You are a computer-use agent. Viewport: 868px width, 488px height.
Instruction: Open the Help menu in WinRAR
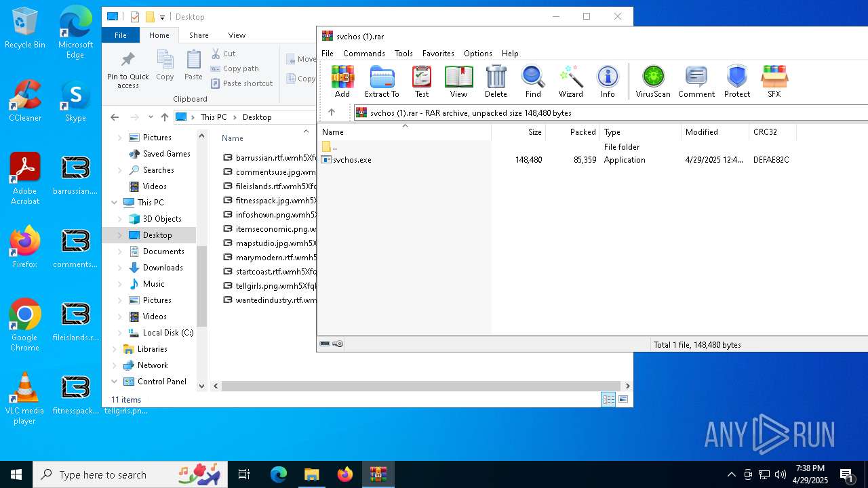(x=510, y=54)
